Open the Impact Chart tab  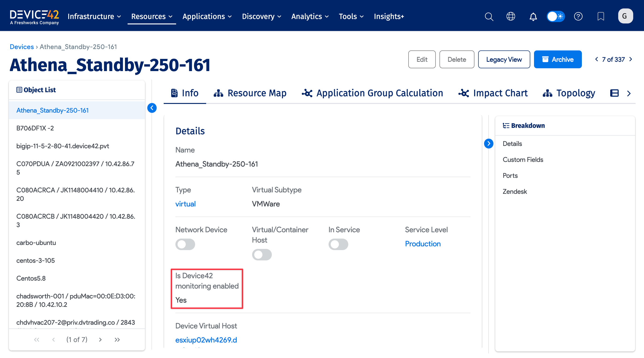pyautogui.click(x=493, y=93)
